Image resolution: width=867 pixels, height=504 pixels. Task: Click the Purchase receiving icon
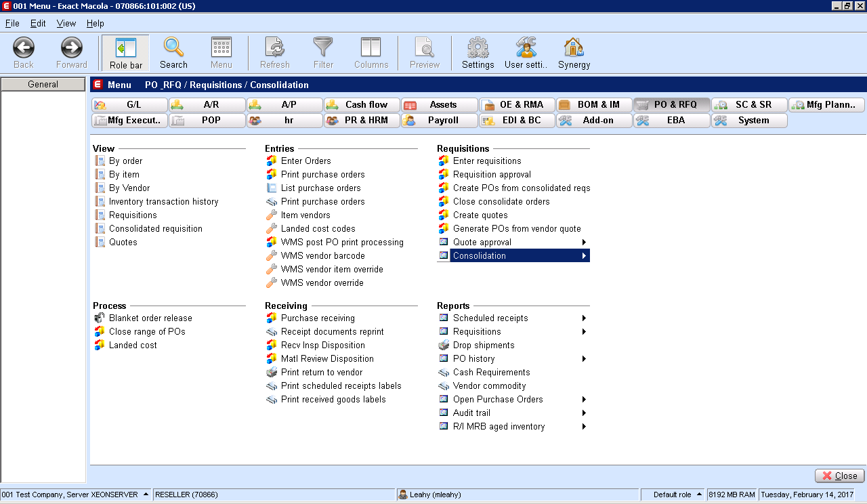point(272,318)
